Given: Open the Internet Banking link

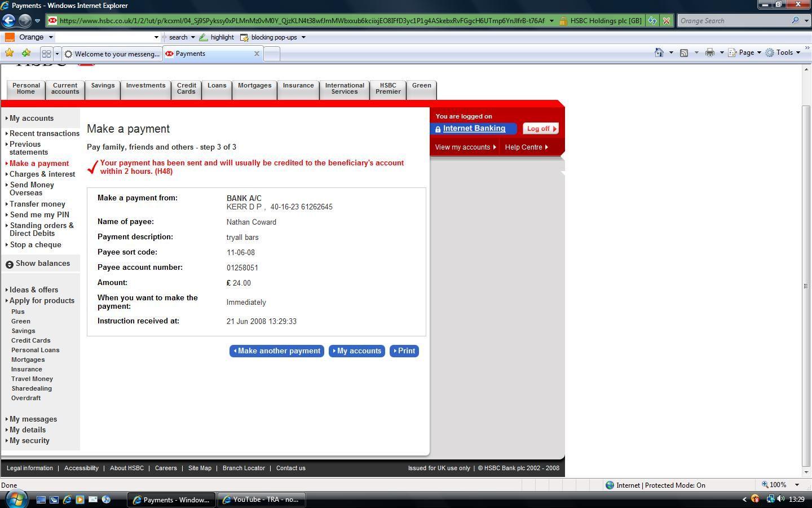Looking at the screenshot, I should pyautogui.click(x=474, y=129).
